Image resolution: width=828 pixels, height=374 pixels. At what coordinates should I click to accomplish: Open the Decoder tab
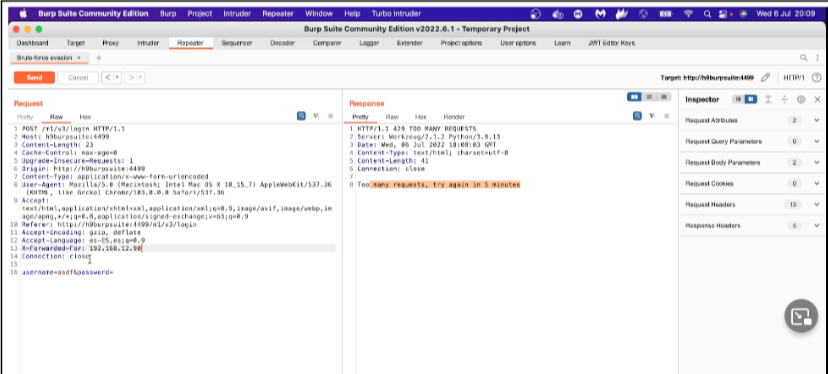click(283, 43)
